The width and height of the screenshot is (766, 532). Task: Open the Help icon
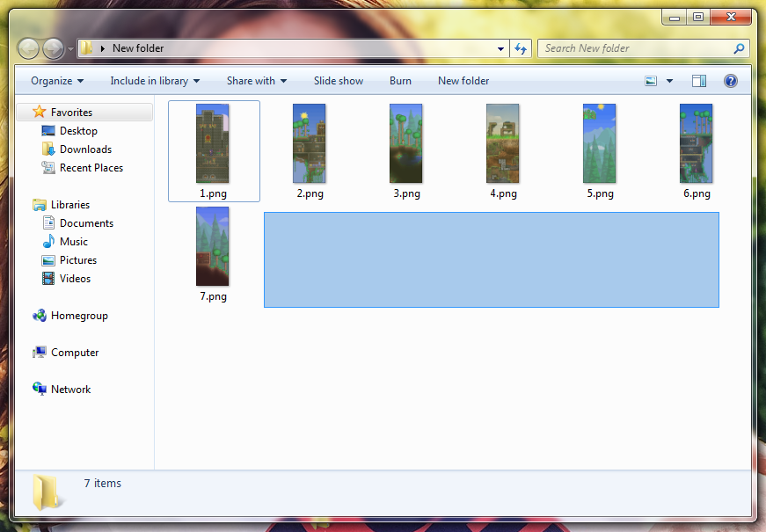tap(730, 81)
